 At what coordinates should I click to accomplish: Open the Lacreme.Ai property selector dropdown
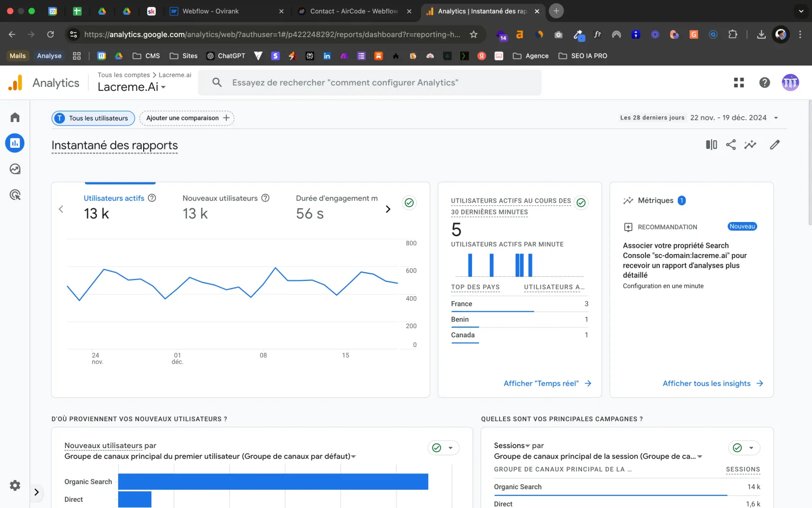[x=132, y=87]
